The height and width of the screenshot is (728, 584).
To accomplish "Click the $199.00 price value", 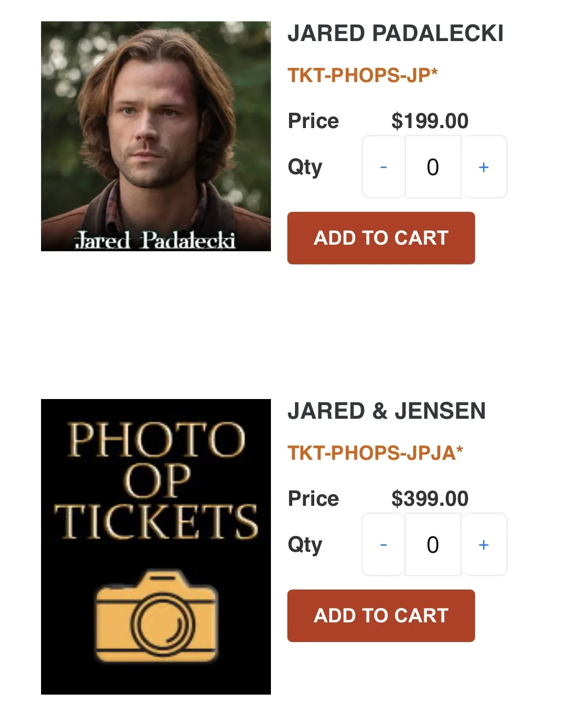I will point(430,121).
